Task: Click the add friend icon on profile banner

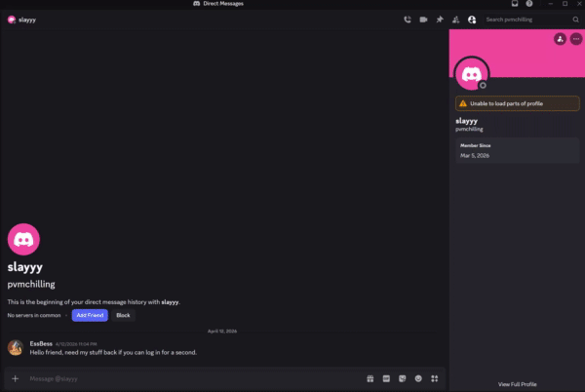Action: pyautogui.click(x=559, y=39)
